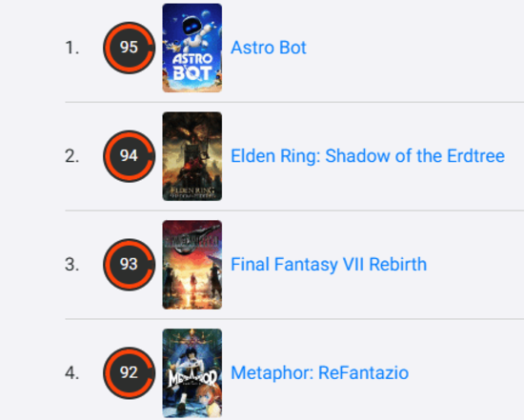Click the 92 score ring icon
Screen dimensions: 524x420
point(129,373)
